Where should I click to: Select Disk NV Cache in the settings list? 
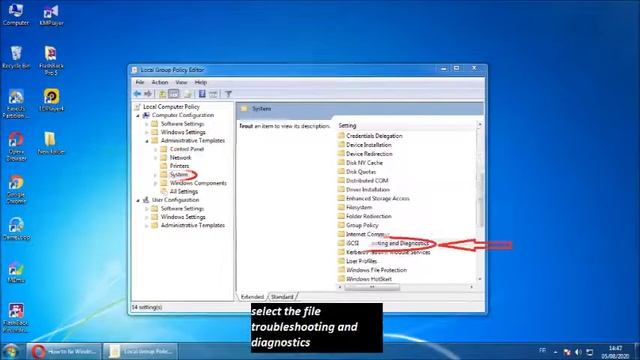[364, 163]
